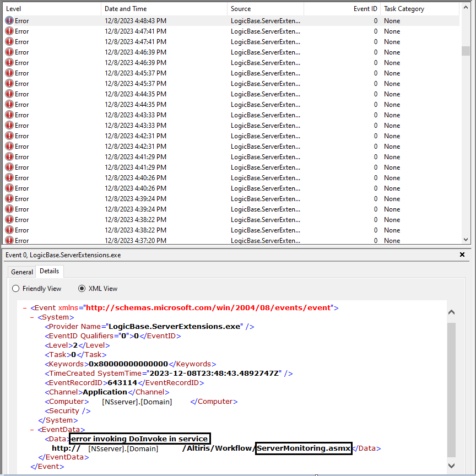This screenshot has width=476, height=476.
Task: Sort events by Date and Time header
Action: coord(163,9)
